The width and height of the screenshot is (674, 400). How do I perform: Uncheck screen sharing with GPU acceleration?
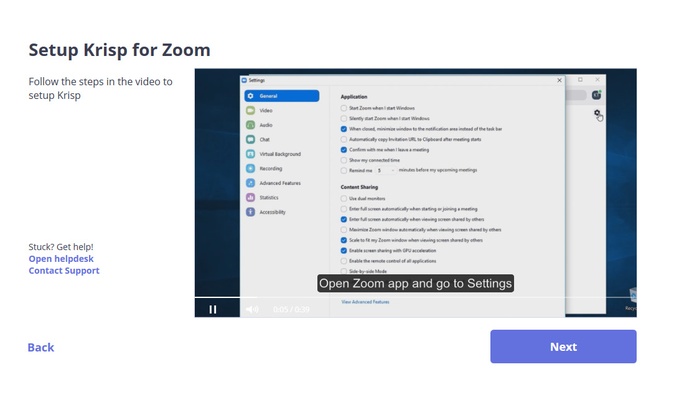[343, 250]
